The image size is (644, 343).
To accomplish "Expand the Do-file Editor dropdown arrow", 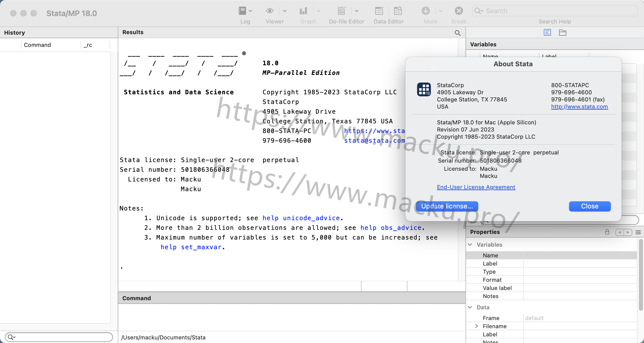I will (x=357, y=11).
